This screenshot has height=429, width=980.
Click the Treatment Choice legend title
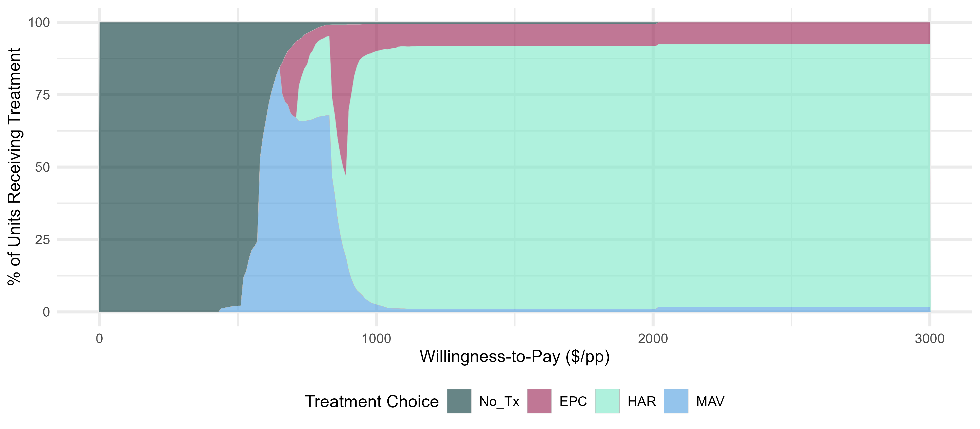coord(372,402)
